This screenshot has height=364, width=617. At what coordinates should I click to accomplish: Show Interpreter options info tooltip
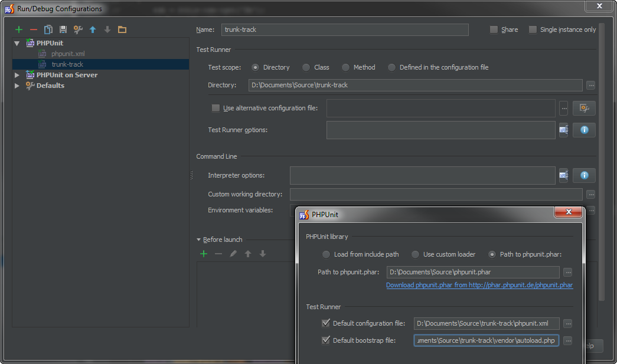click(x=584, y=175)
